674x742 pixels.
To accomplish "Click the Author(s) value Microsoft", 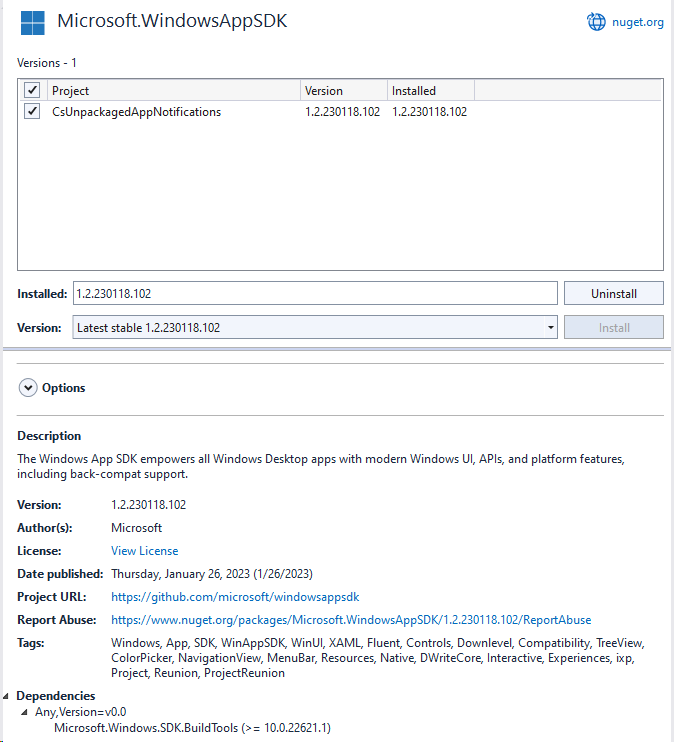I will [136, 528].
